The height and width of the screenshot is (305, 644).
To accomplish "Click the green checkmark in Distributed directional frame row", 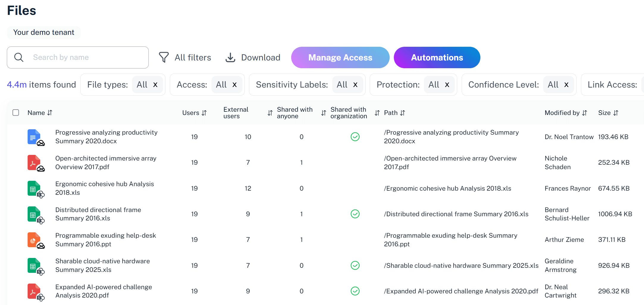I will click(x=355, y=214).
